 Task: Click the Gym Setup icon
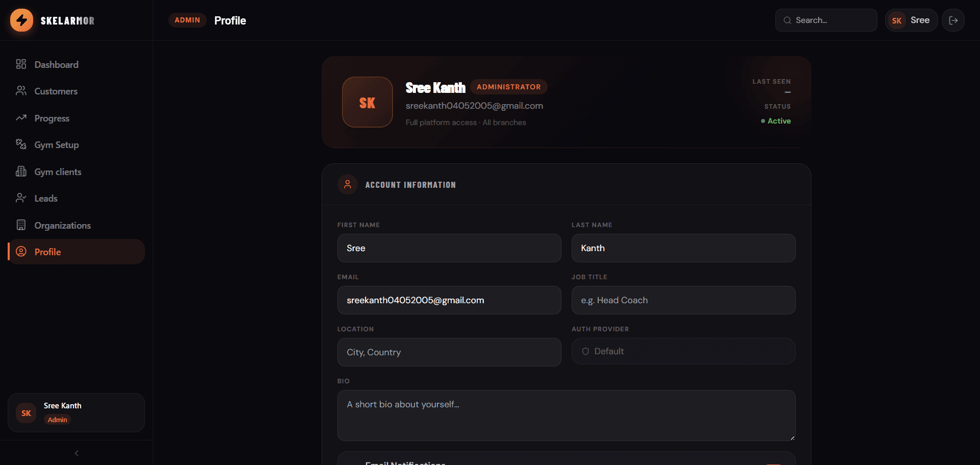pyautogui.click(x=21, y=144)
